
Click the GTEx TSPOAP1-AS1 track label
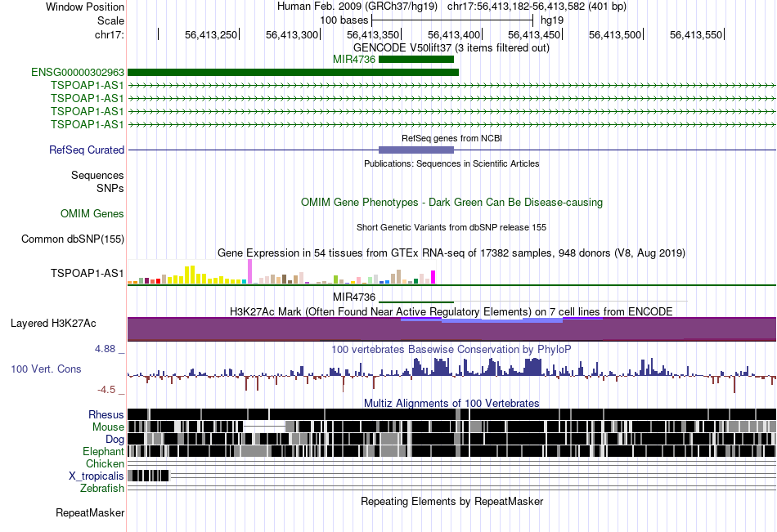tap(88, 273)
